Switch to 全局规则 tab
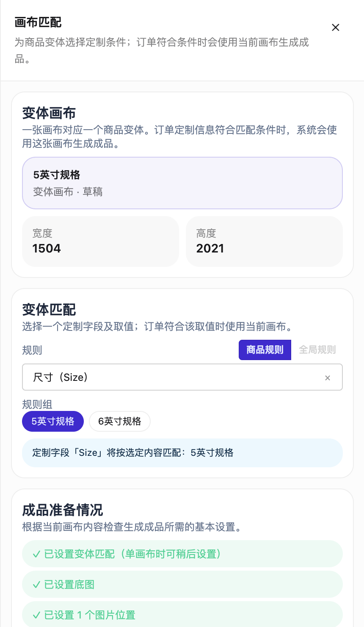Viewport: 364px width, 627px height. coord(317,350)
